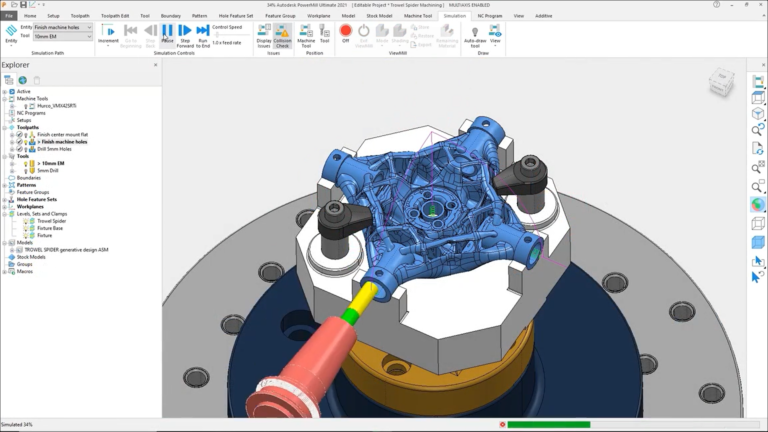Collapse the Toolpaths tree node

[x=5, y=127]
